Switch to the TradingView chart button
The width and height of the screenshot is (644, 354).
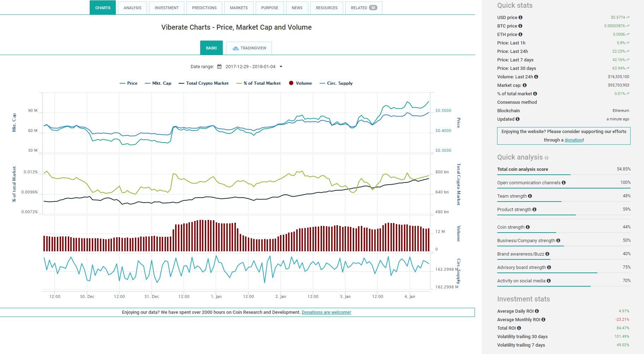pos(249,48)
